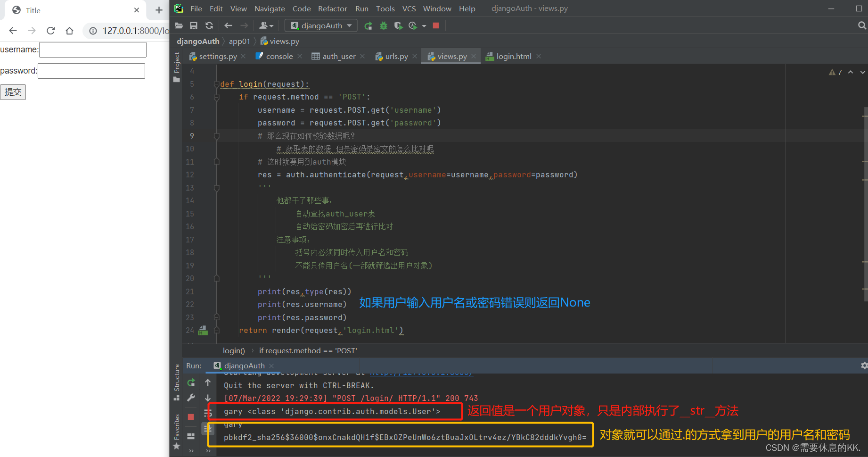The image size is (868, 457).
Task: Open the Project tool window side tab
Action: tap(177, 67)
